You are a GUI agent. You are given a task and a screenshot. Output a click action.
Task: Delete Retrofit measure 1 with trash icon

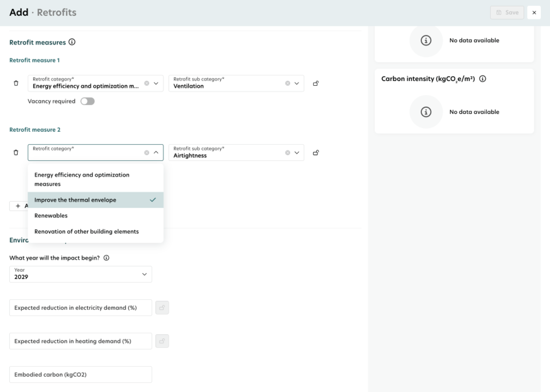pos(16,83)
